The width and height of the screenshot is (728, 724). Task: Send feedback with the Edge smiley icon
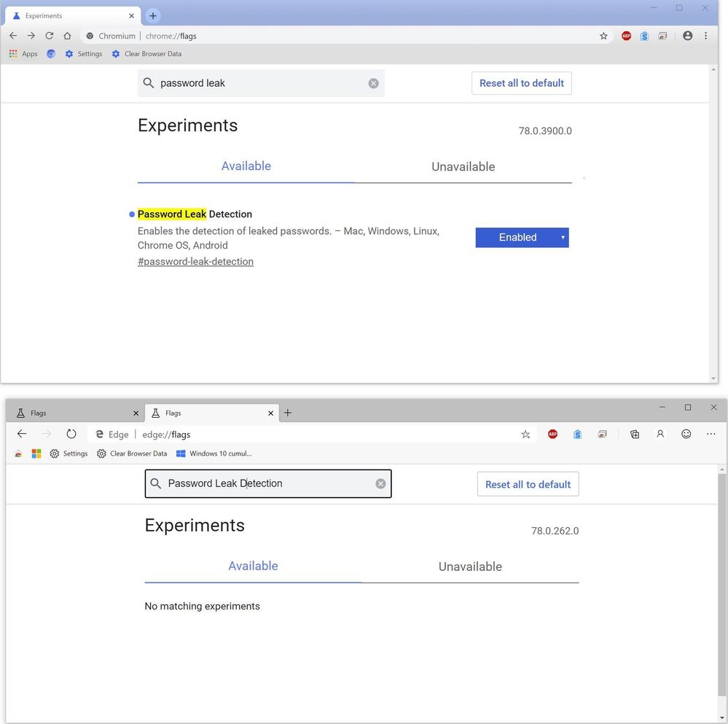click(x=686, y=435)
